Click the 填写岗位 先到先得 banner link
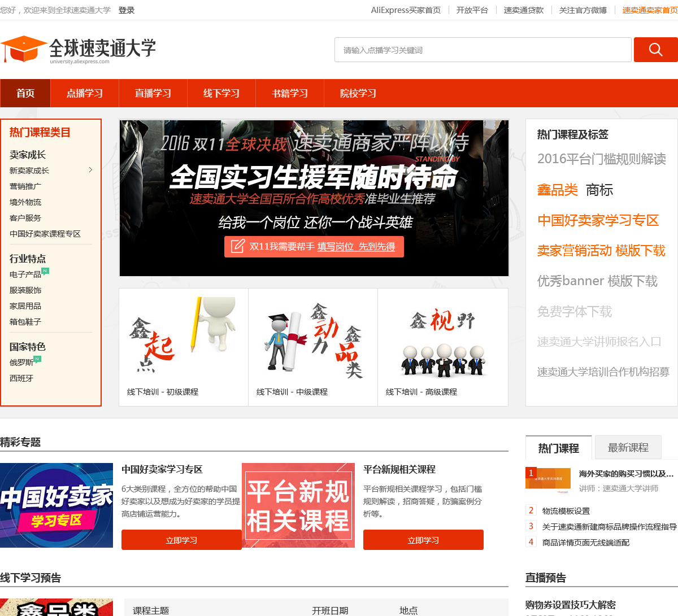This screenshot has height=616, width=678. (356, 247)
